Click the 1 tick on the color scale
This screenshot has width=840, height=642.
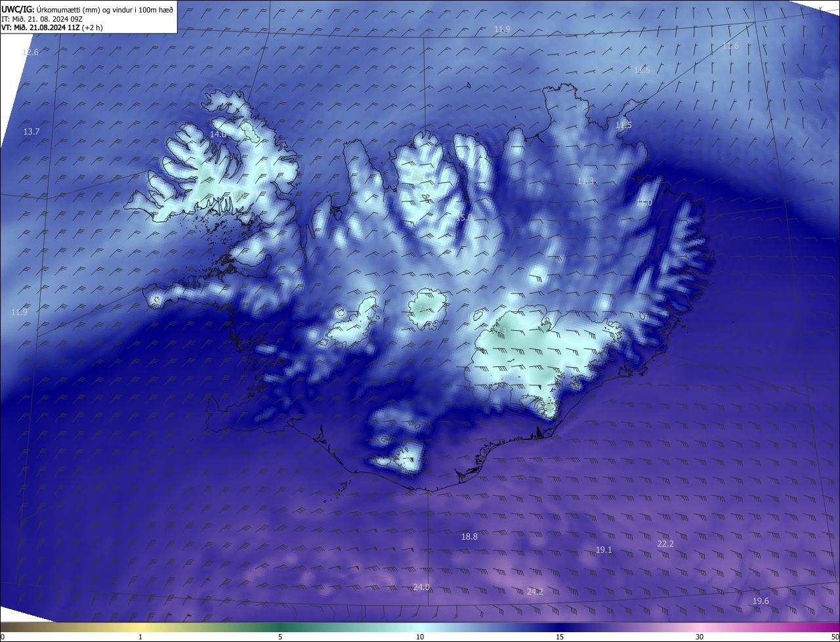click(140, 637)
